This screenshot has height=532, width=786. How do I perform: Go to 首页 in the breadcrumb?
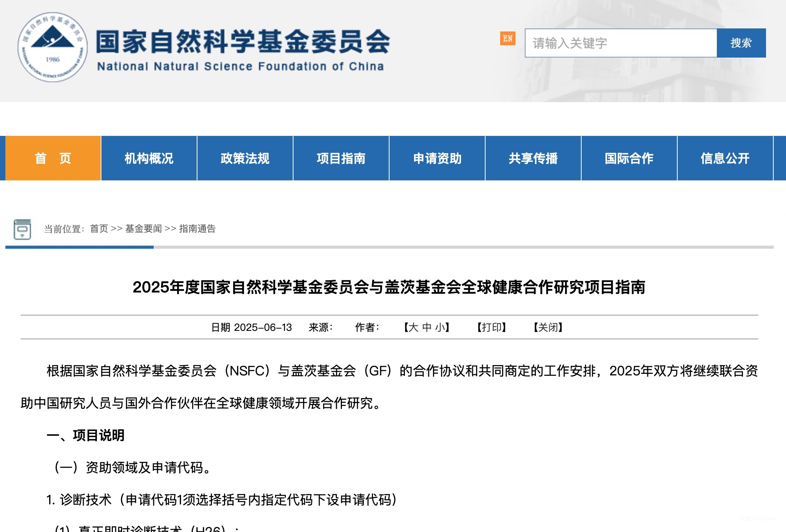point(99,229)
